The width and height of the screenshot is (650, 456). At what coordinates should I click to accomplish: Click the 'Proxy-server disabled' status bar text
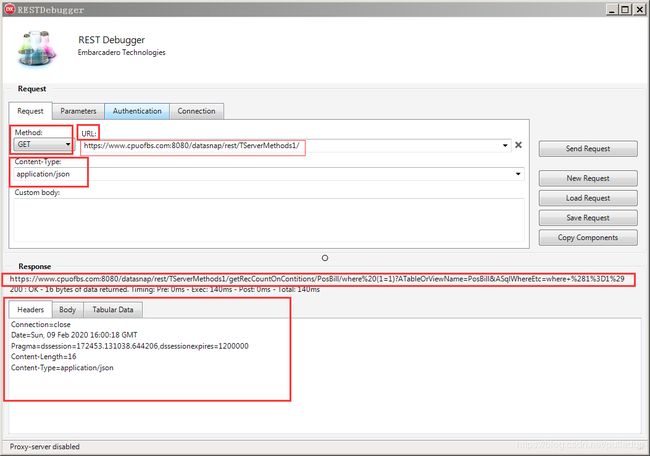(44, 446)
